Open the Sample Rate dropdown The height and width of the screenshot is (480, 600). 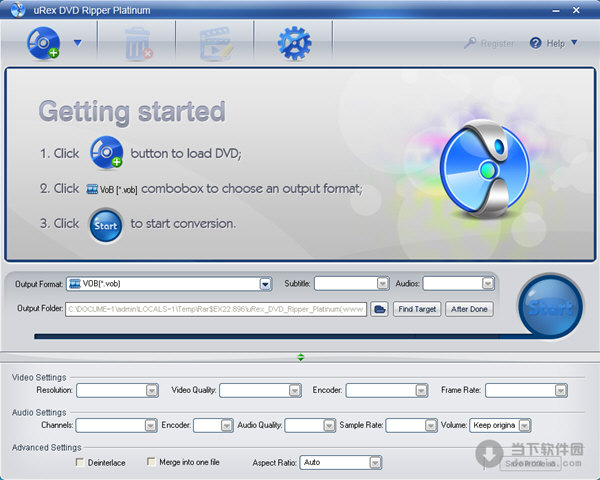(x=411, y=425)
